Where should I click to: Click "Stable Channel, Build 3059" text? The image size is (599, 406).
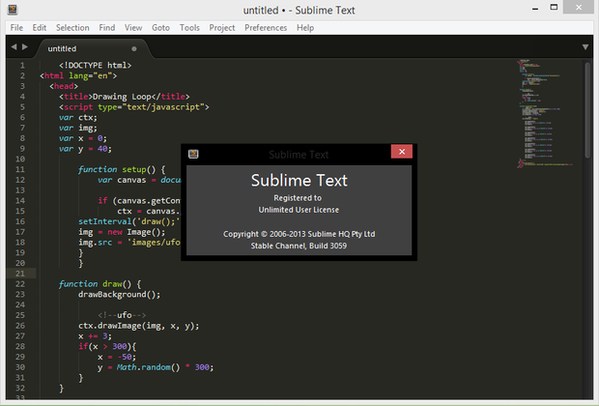coord(299,246)
